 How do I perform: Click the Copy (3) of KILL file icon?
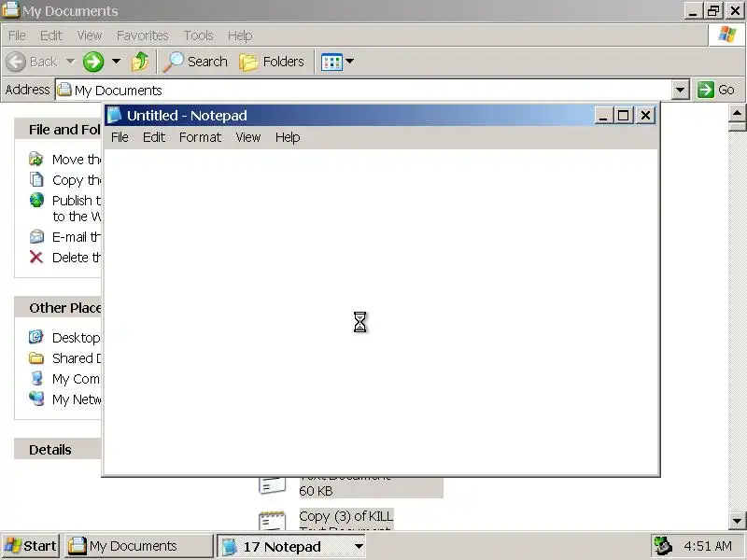[273, 520]
